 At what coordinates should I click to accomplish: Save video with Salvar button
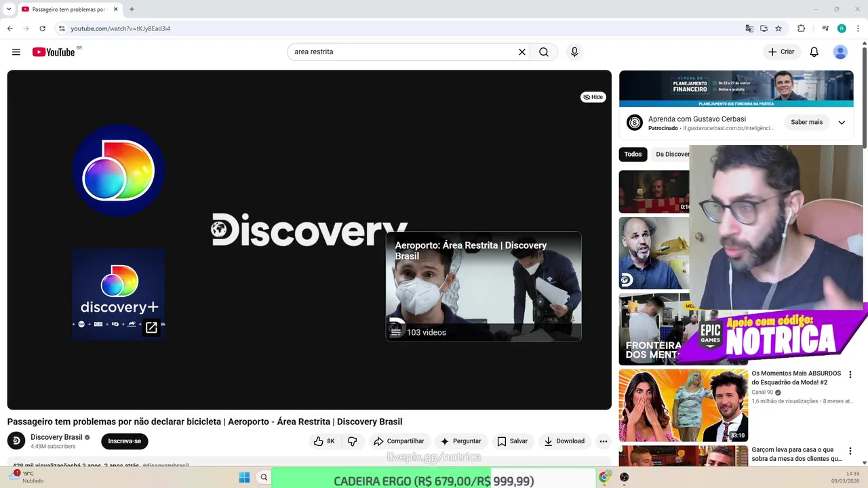tap(512, 441)
